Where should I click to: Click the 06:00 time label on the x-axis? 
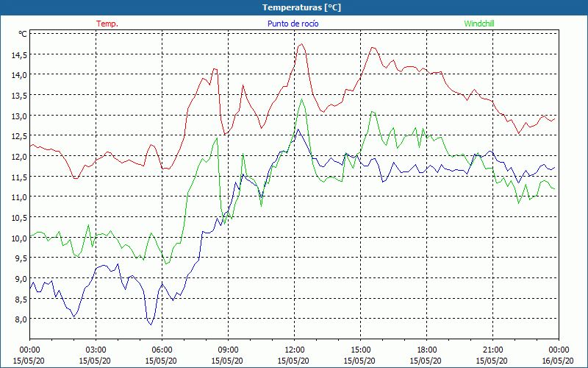[162, 350]
